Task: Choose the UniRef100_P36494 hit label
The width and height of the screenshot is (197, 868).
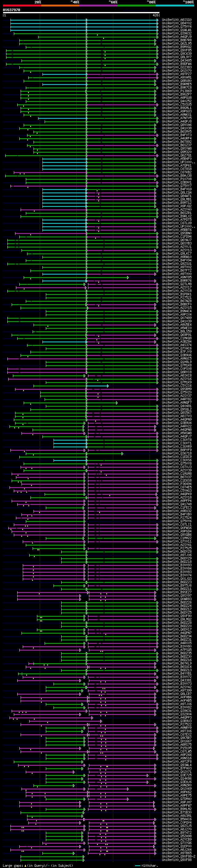Action: tap(177, 484)
